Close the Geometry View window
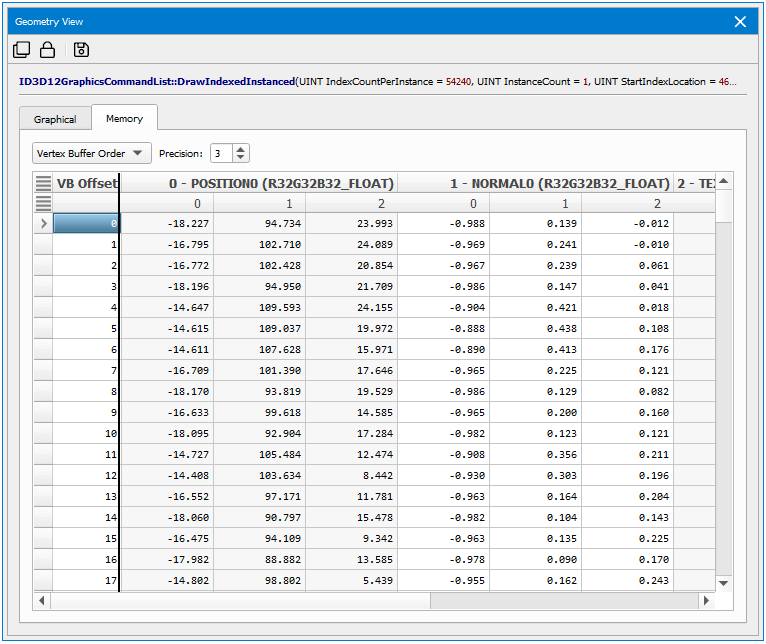 click(x=740, y=21)
